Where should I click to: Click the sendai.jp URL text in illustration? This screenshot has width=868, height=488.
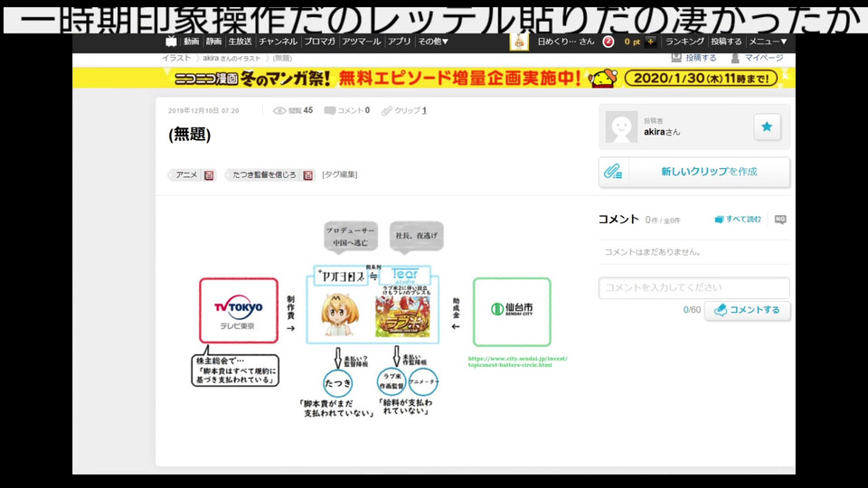517,361
